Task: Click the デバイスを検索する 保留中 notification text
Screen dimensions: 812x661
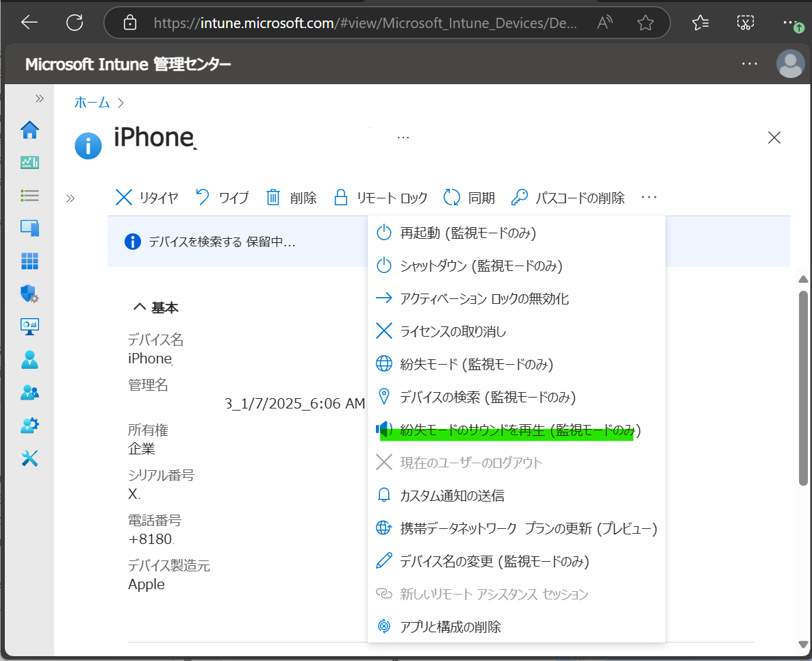Action: pyautogui.click(x=222, y=242)
